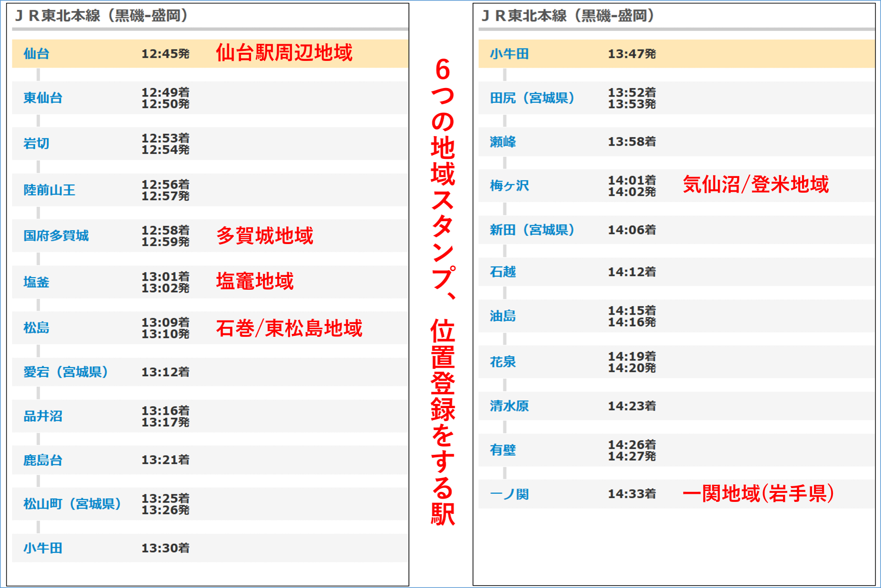Viewport: 881px width, 588px height.
Task: Open the 小牛田 link departing at 13:47
Action: pos(509,54)
